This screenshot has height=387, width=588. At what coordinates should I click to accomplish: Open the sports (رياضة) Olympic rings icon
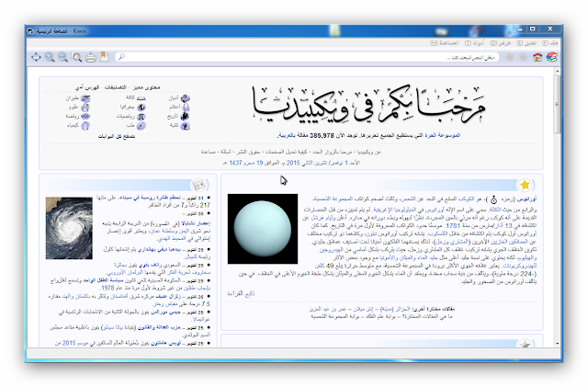point(85,117)
